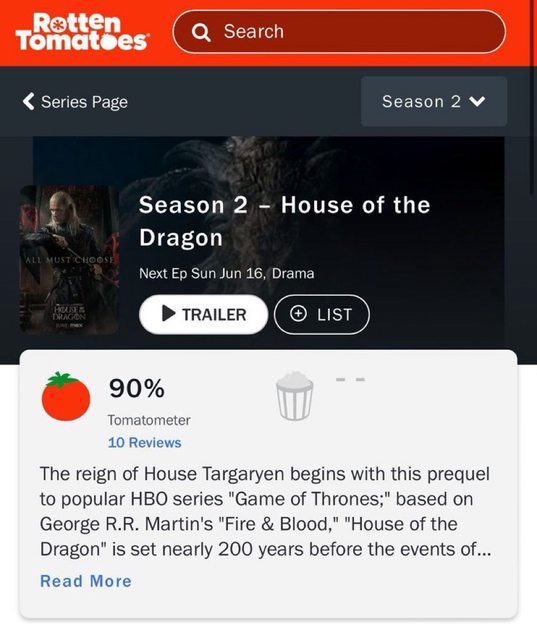Screen dimensions: 537x640
Task: Focus the Search input field
Action: point(339,32)
